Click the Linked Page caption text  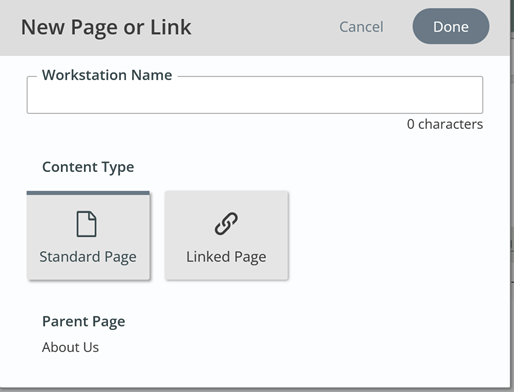[x=226, y=257]
